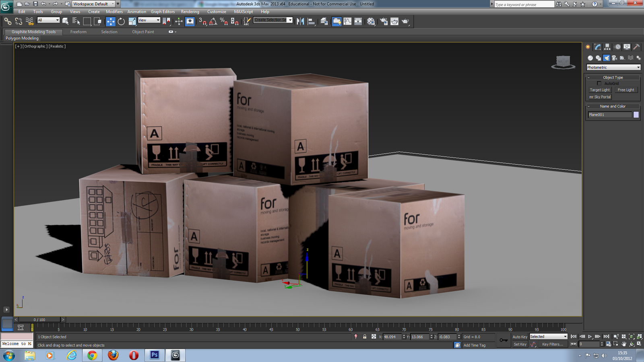Switch to the Freeform ribbon tab
Viewport: 644px width, 362px height.
pos(78,32)
